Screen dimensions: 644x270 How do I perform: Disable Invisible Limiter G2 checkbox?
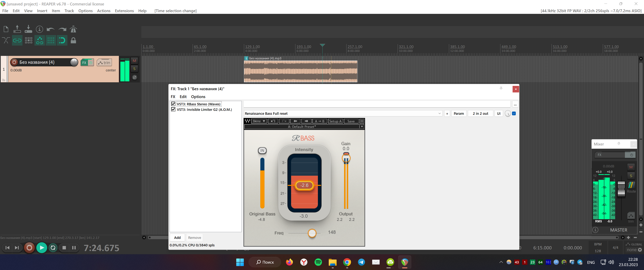pyautogui.click(x=173, y=109)
